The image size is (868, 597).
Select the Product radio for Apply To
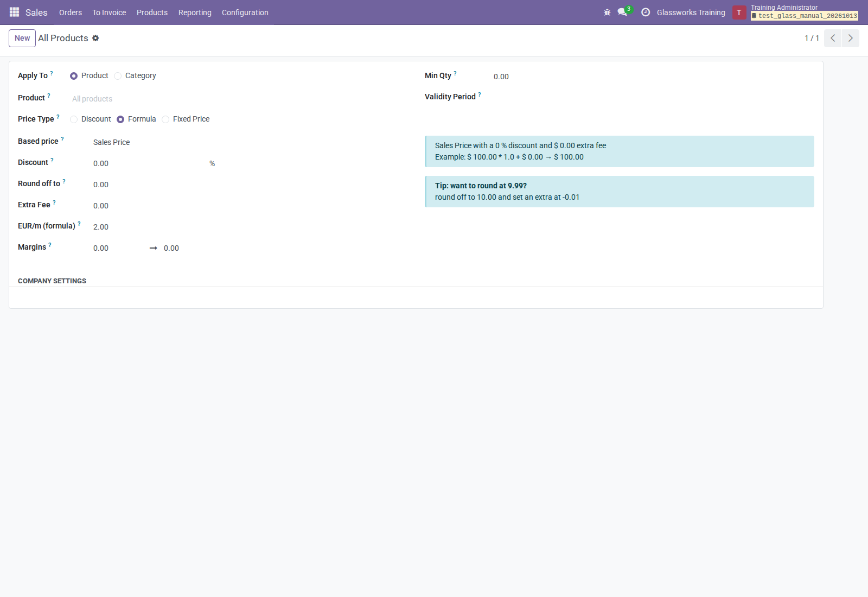click(x=74, y=76)
